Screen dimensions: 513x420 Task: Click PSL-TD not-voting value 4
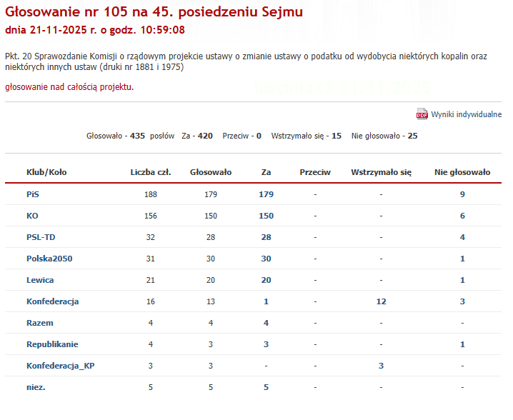click(462, 237)
